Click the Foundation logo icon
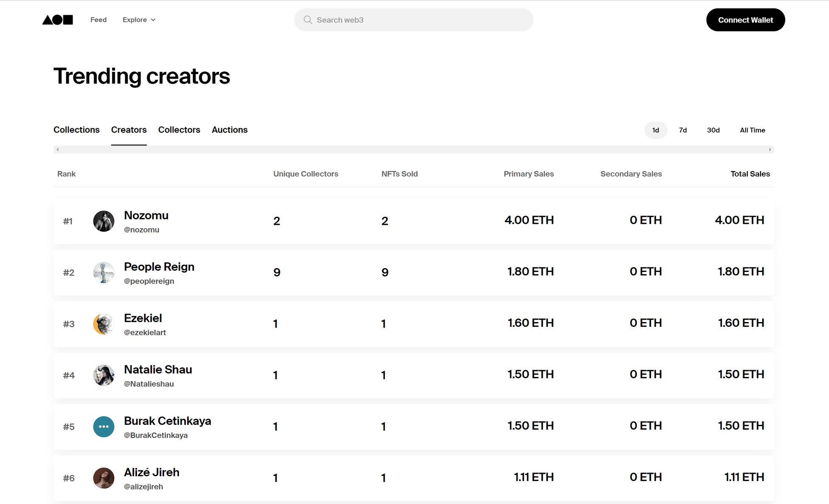 pos(57,20)
